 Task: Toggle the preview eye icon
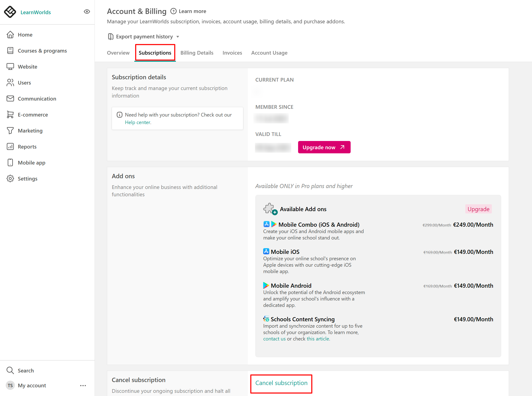87,11
